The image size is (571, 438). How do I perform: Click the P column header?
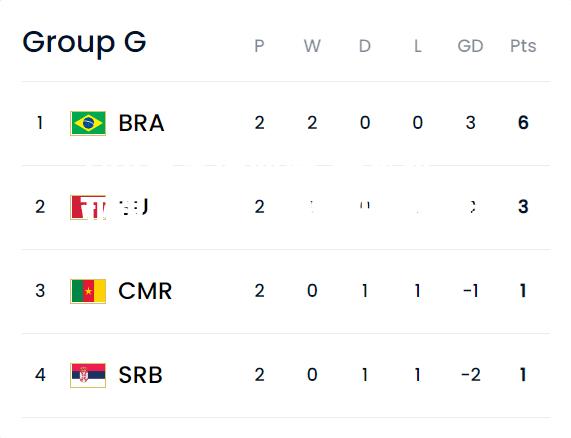(259, 46)
